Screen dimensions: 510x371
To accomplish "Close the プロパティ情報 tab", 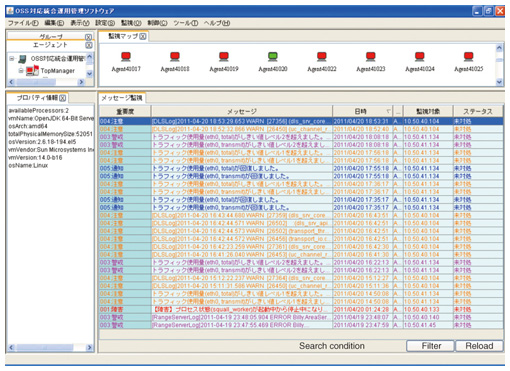I will coord(63,98).
